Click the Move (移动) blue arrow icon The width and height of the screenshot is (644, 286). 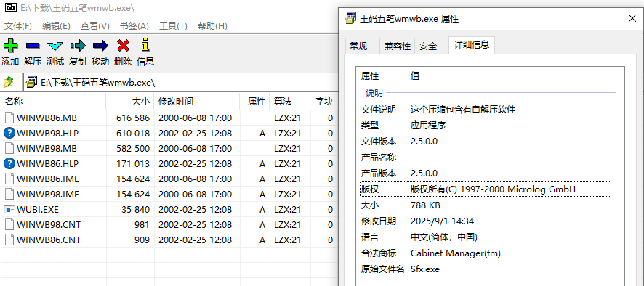pyautogui.click(x=100, y=45)
